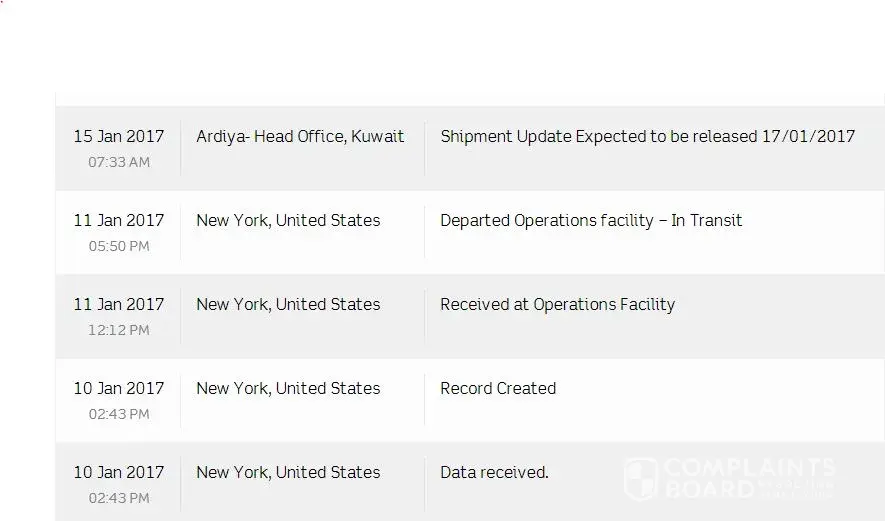Click New York location in the Departed row
Viewport: 885px width, 521px height.
click(288, 220)
